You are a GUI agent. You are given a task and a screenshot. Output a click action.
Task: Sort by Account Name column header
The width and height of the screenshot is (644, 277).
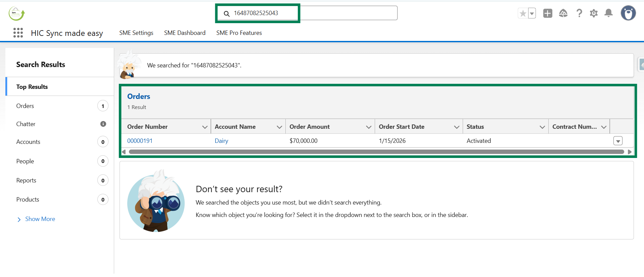[x=235, y=127]
